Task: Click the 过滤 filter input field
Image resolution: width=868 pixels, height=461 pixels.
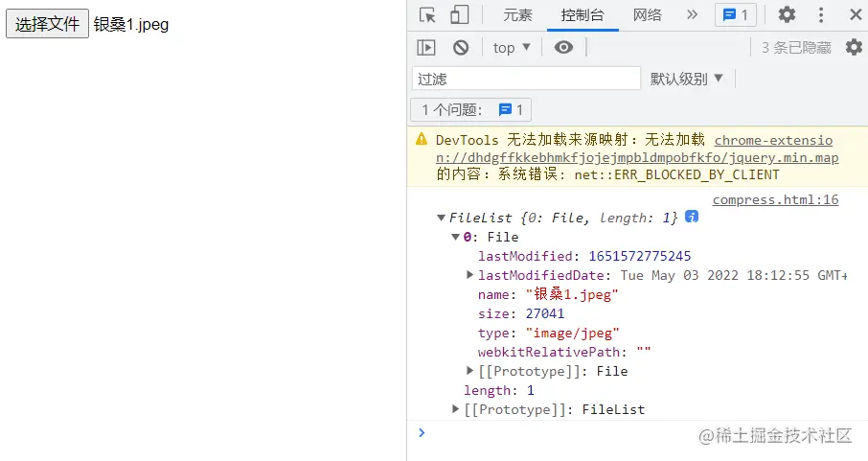Action: click(526, 79)
